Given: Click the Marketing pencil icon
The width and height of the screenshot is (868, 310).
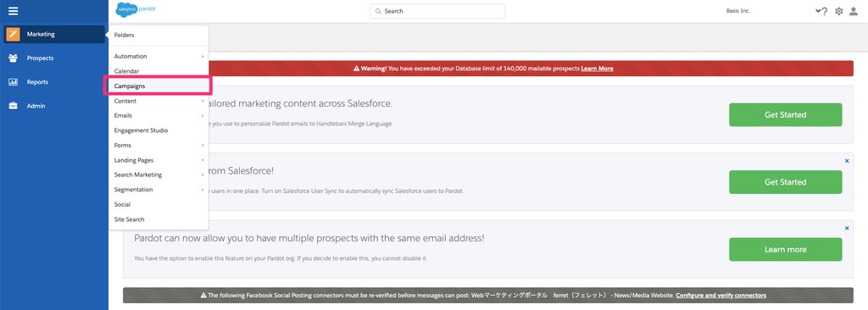Looking at the screenshot, I should coord(13,35).
